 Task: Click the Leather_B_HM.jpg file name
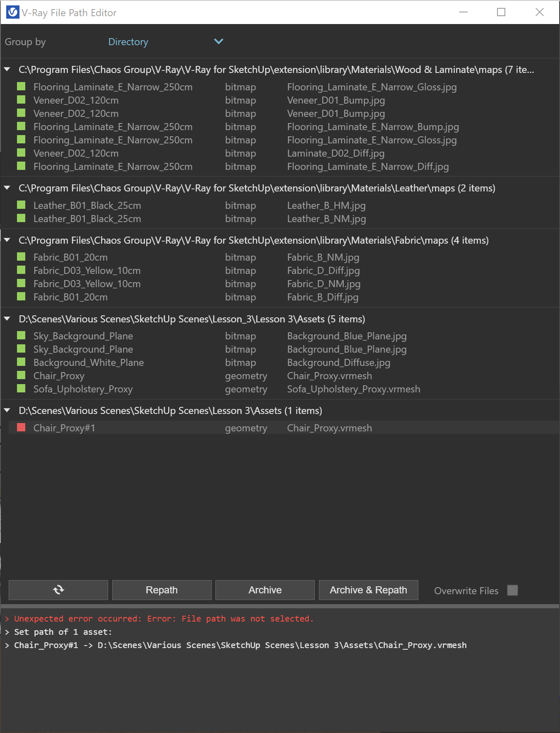click(326, 206)
